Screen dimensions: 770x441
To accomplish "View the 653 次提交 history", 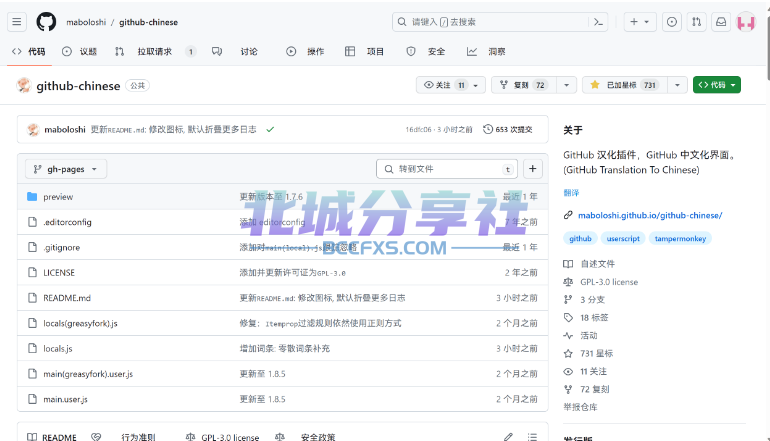I will coord(508,129).
